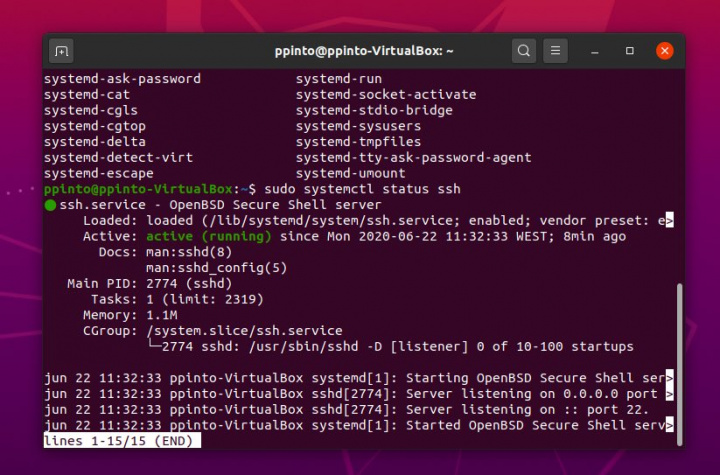Screen dimensions: 720x475
Task: Click truncation marker after 'Starting OpenBSD Secure Shell'
Action: pyautogui.click(x=668, y=378)
